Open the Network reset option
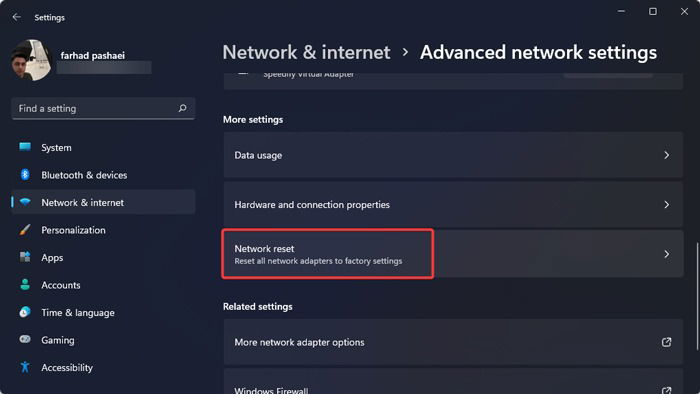700x394 pixels. pyautogui.click(x=453, y=254)
